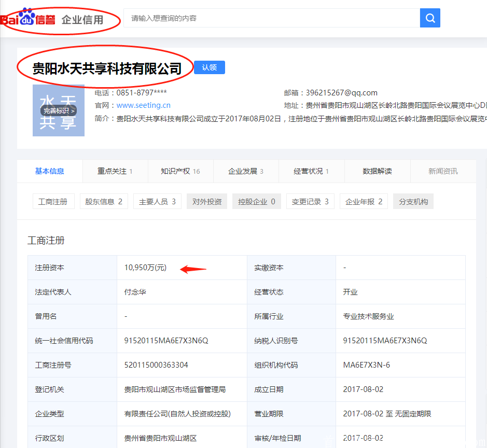Switch to the 企业发展 tab
487x448 pixels.
pos(244,171)
